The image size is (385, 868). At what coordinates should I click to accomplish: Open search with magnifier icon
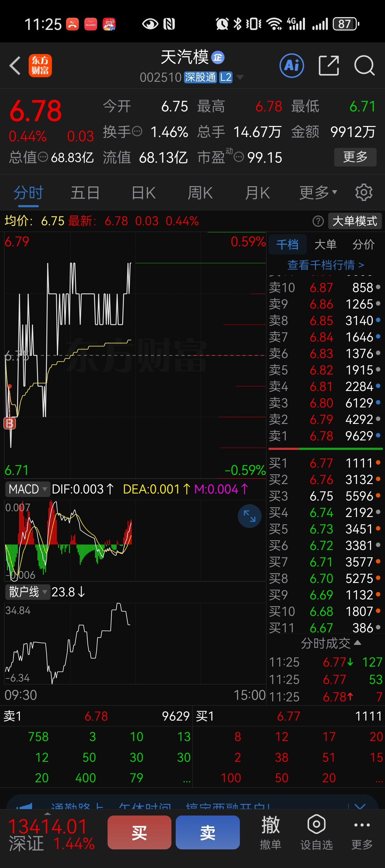point(365,65)
